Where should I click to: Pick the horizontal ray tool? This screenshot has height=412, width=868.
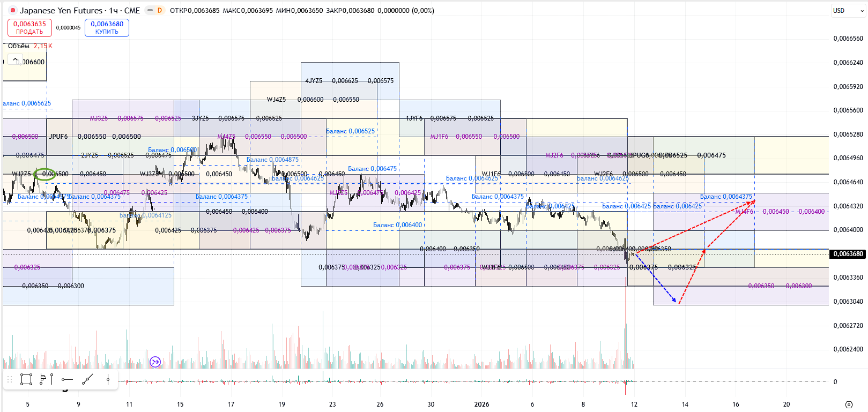(67, 380)
